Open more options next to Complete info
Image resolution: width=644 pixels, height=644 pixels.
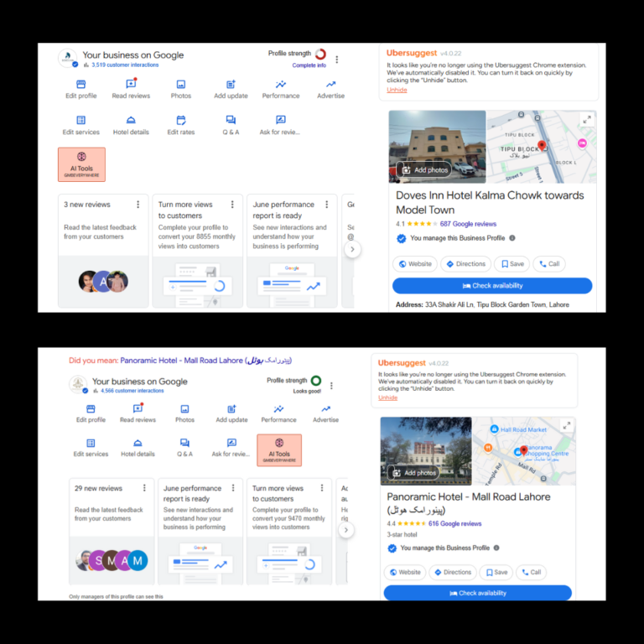pos(337,60)
